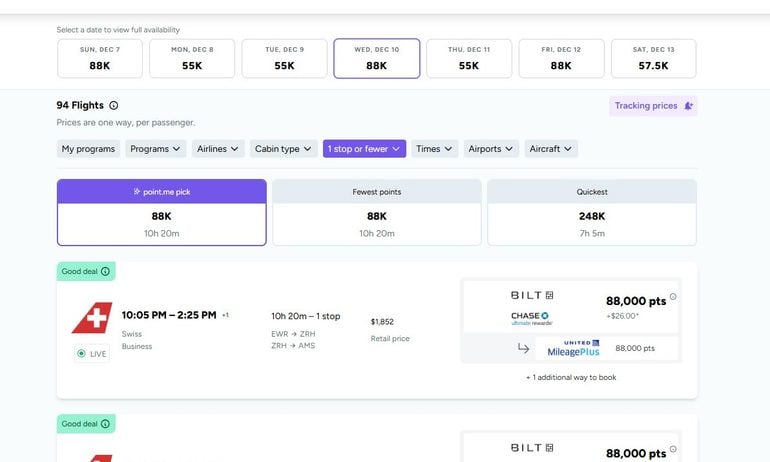This screenshot has height=462, width=770.
Task: Choose the Sat, Dec 13 date option
Action: click(653, 58)
